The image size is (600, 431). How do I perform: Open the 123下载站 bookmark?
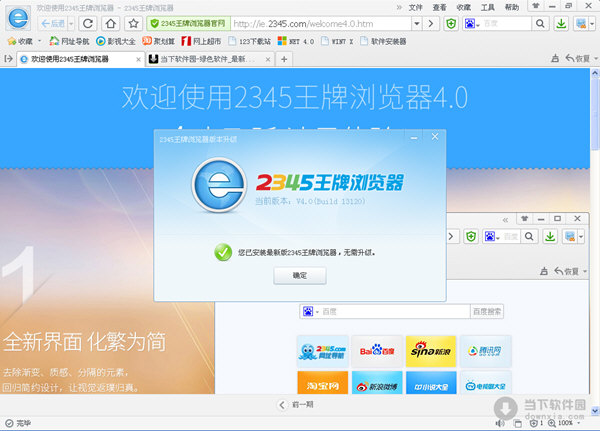click(249, 41)
